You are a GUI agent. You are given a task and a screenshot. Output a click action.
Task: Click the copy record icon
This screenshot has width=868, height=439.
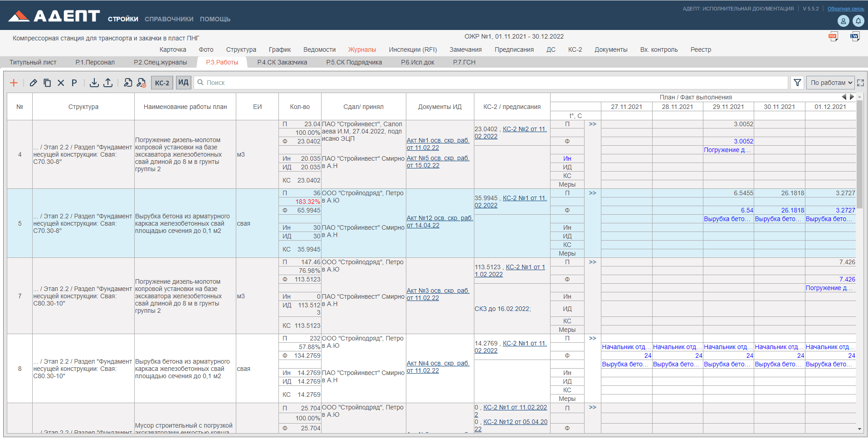(47, 83)
